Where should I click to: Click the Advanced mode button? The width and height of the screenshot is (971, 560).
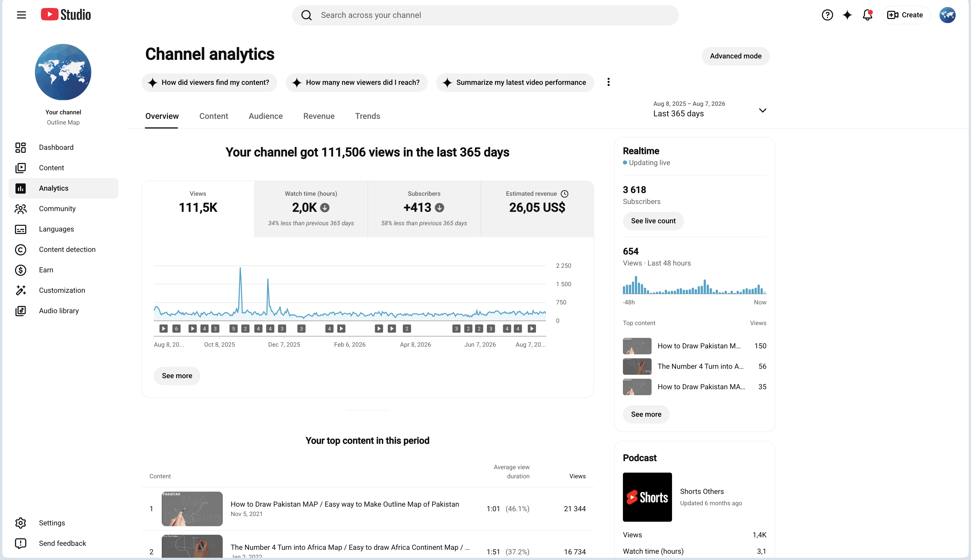pyautogui.click(x=735, y=56)
